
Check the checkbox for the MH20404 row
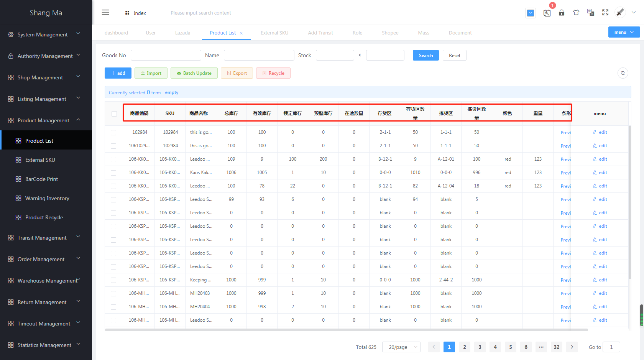coord(113,307)
